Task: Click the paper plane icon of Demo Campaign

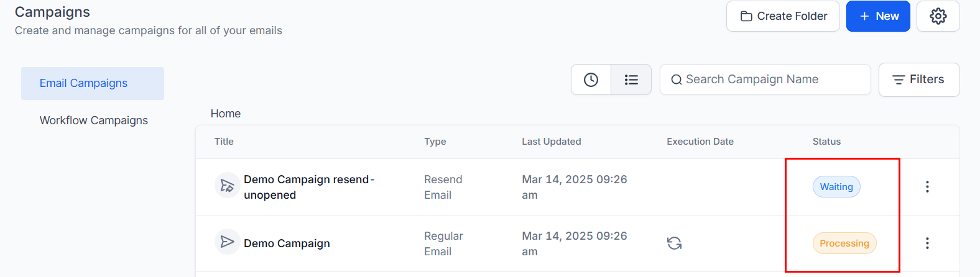Action: [228, 242]
